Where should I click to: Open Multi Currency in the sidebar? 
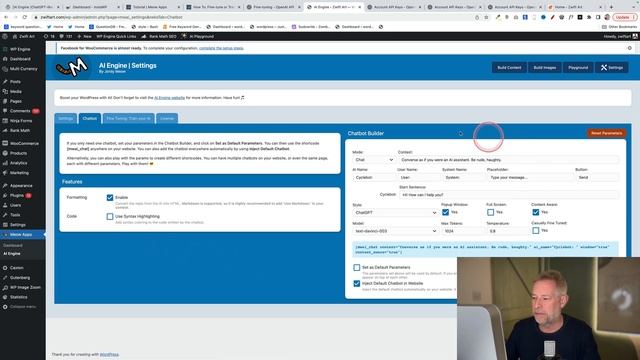(22, 69)
